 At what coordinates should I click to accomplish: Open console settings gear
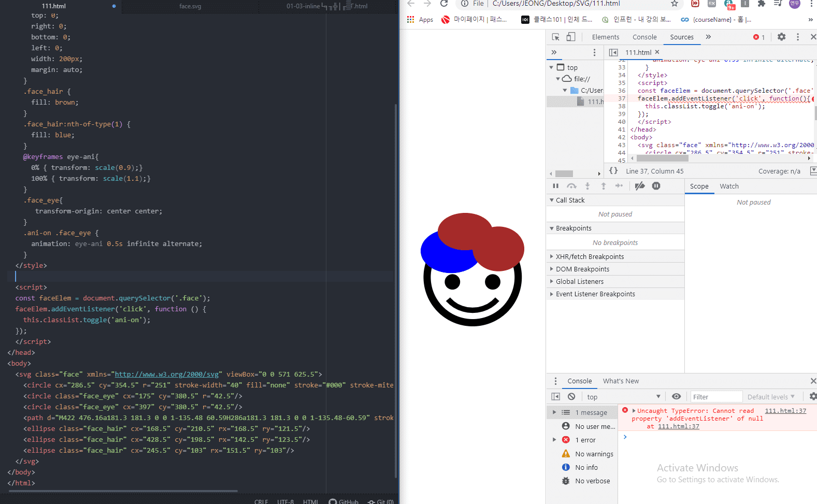813,396
